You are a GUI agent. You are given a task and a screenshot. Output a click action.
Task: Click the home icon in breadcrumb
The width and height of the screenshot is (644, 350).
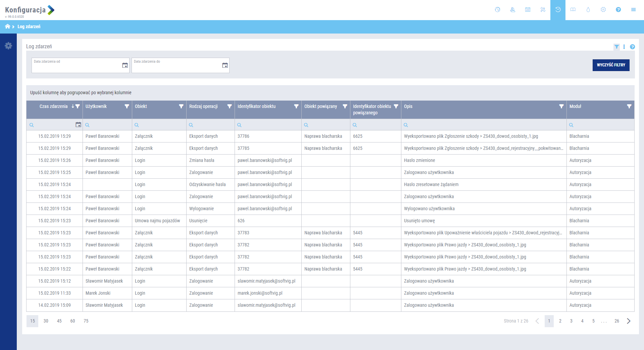point(7,26)
